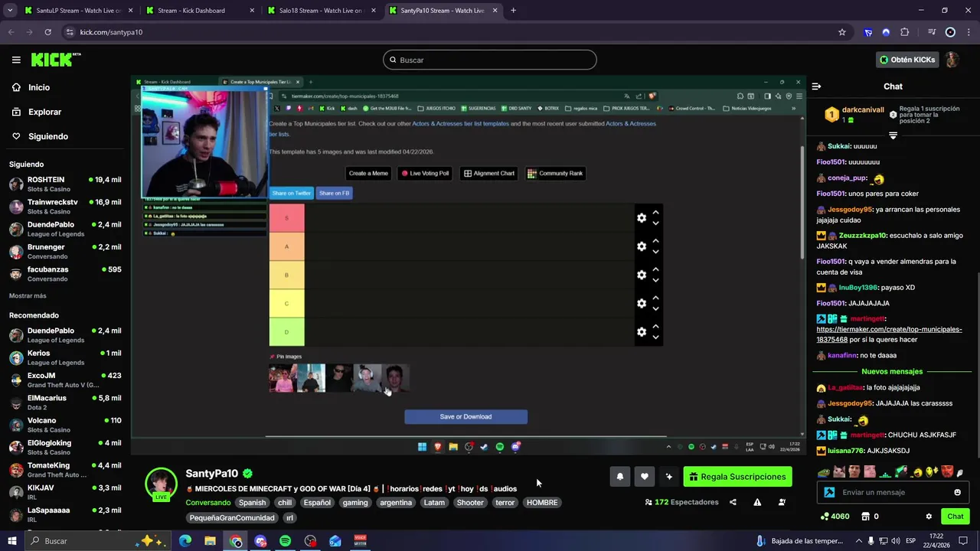View the 4060 channel points balance

click(835, 517)
